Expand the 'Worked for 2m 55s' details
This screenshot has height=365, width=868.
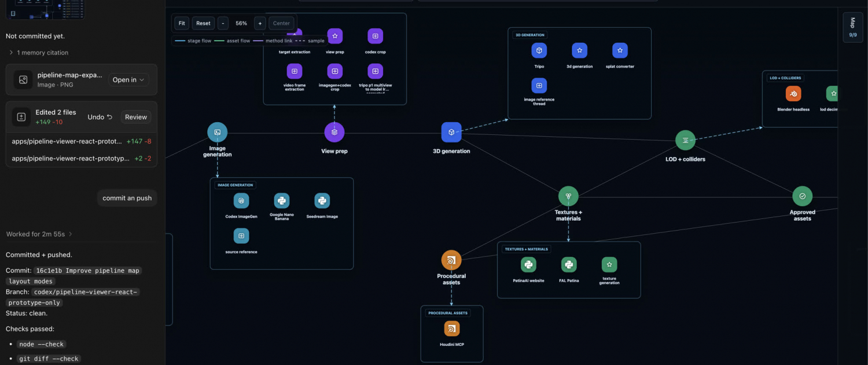(x=39, y=234)
